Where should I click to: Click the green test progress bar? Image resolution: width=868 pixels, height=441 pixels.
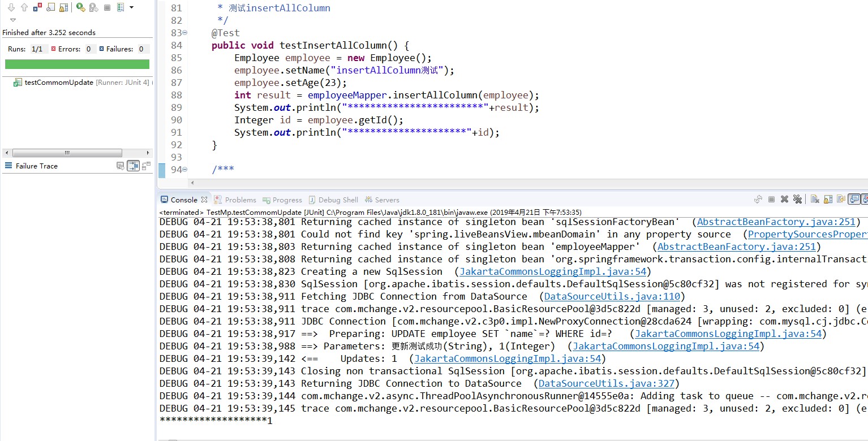[76, 64]
